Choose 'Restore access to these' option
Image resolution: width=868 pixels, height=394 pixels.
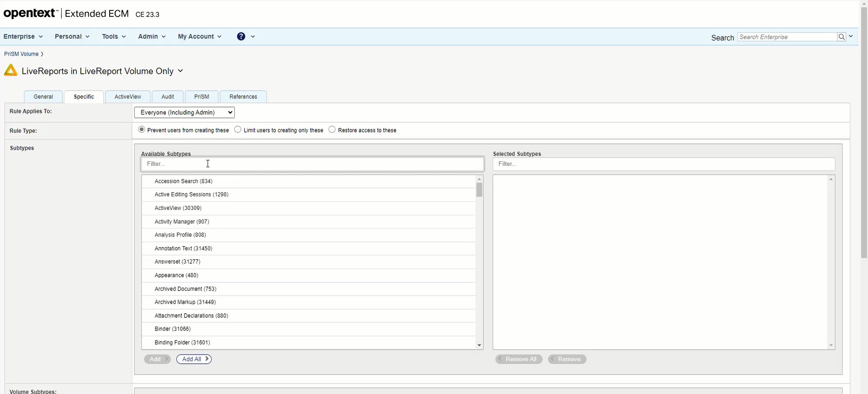332,130
